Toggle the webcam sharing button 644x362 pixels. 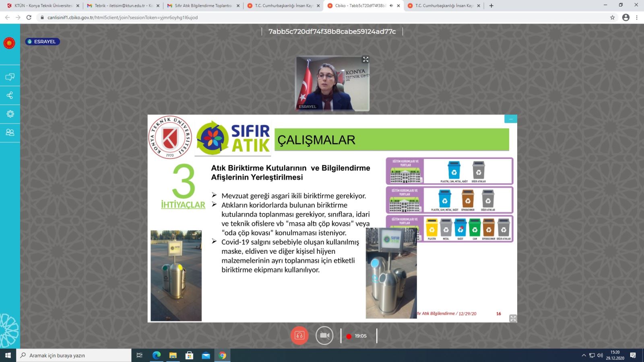[x=324, y=335]
